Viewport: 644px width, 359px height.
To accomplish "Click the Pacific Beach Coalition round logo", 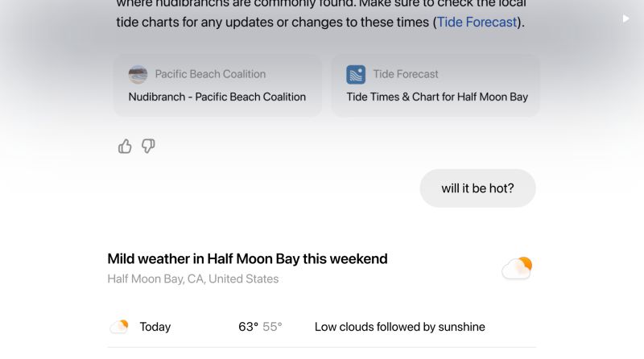I will click(138, 74).
